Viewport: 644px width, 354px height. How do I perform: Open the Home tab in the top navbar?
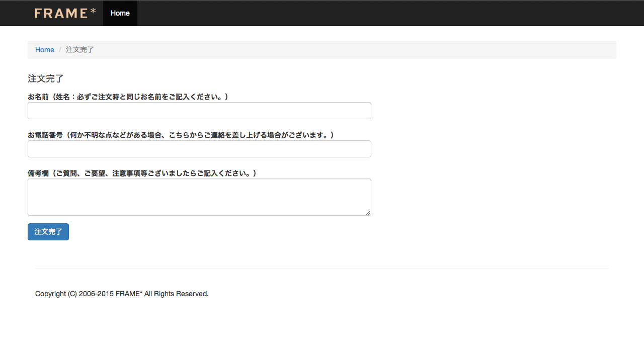120,13
